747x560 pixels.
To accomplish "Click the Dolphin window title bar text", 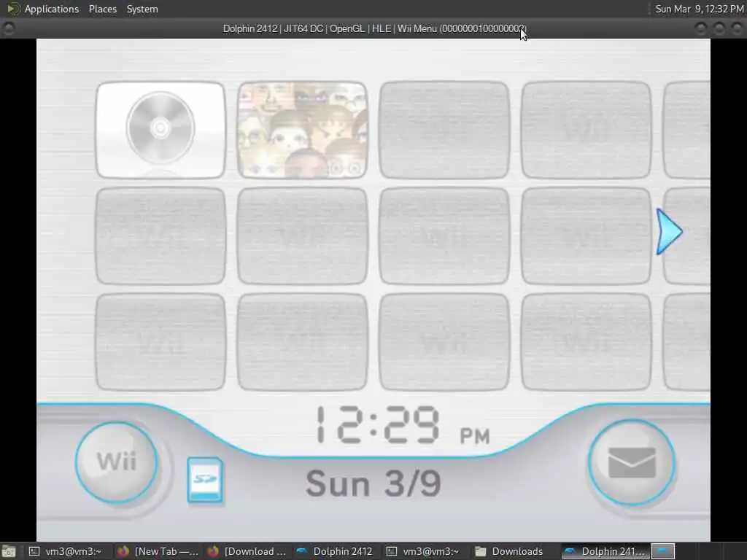I will [x=374, y=28].
